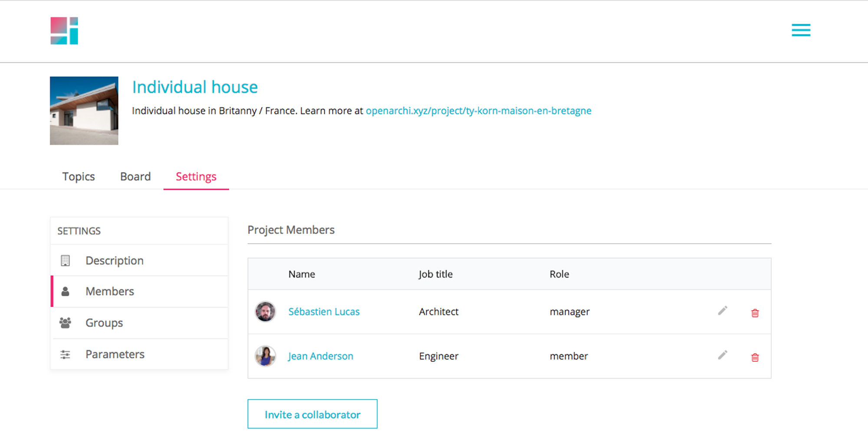The width and height of the screenshot is (868, 445).
Task: Open Jean Anderson profile link
Action: click(321, 356)
